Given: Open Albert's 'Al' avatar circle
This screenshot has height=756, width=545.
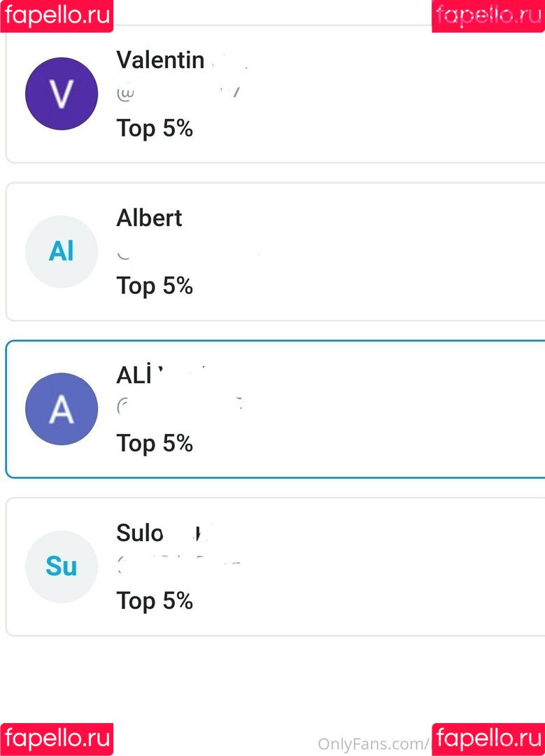Looking at the screenshot, I should pyautogui.click(x=62, y=251).
